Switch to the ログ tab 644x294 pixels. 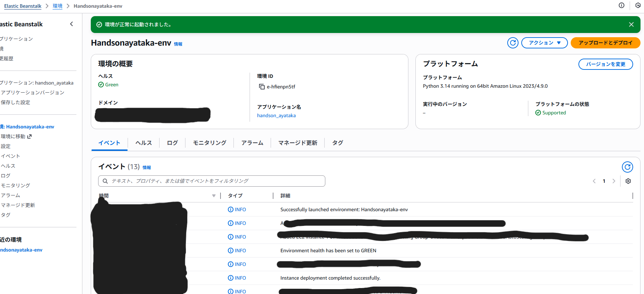tap(172, 143)
